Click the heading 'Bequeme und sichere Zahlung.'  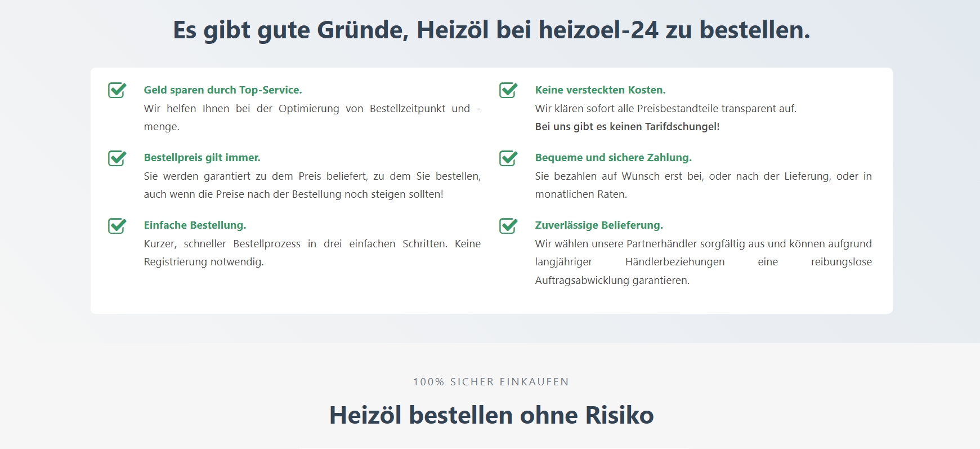613,158
